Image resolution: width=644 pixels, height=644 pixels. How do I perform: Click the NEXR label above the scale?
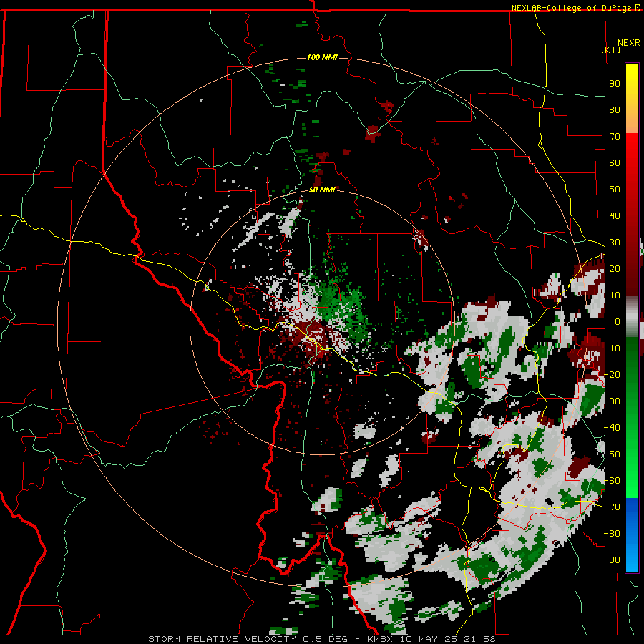click(629, 43)
